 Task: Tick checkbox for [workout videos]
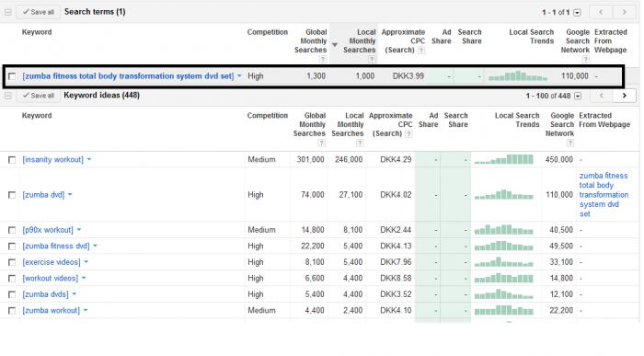(12, 279)
